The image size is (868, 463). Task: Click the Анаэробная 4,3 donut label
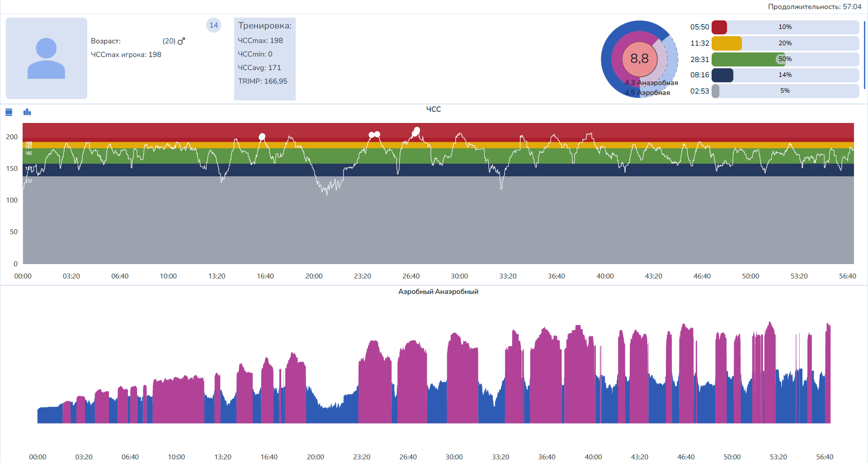[x=651, y=83]
